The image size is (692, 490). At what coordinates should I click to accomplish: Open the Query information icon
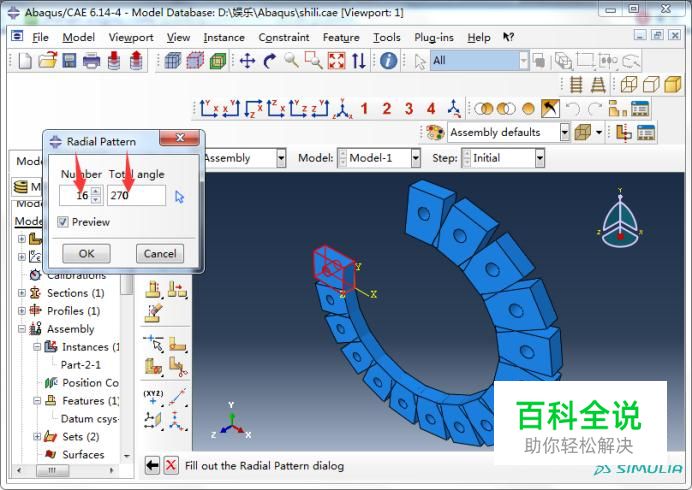coord(388,60)
